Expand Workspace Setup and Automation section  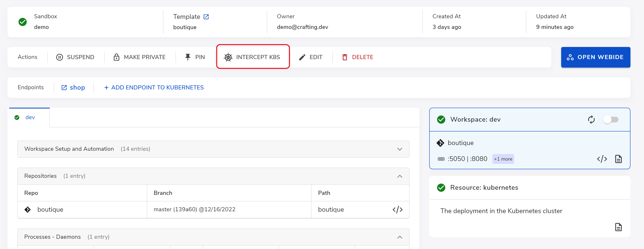[x=213, y=149]
